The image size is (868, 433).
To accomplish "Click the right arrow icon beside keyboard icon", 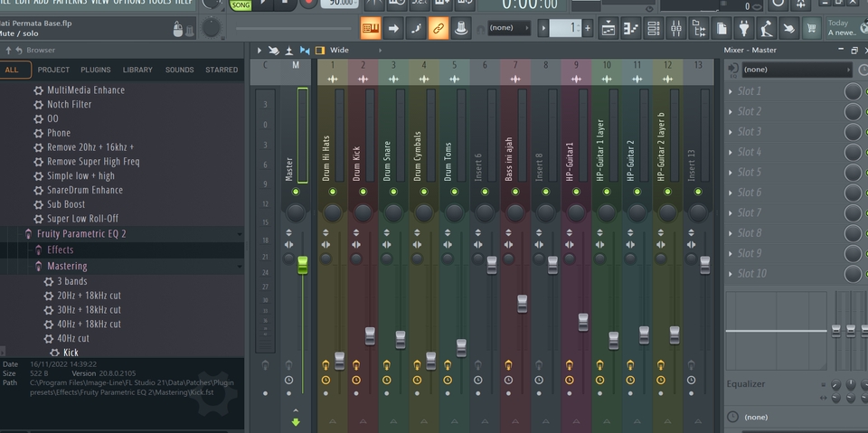I will (393, 28).
